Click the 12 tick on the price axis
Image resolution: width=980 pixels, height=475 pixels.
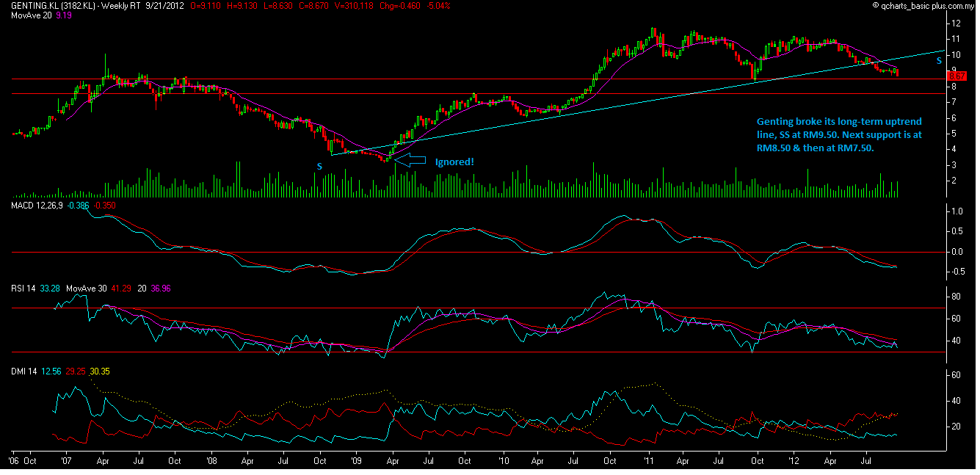tap(957, 23)
